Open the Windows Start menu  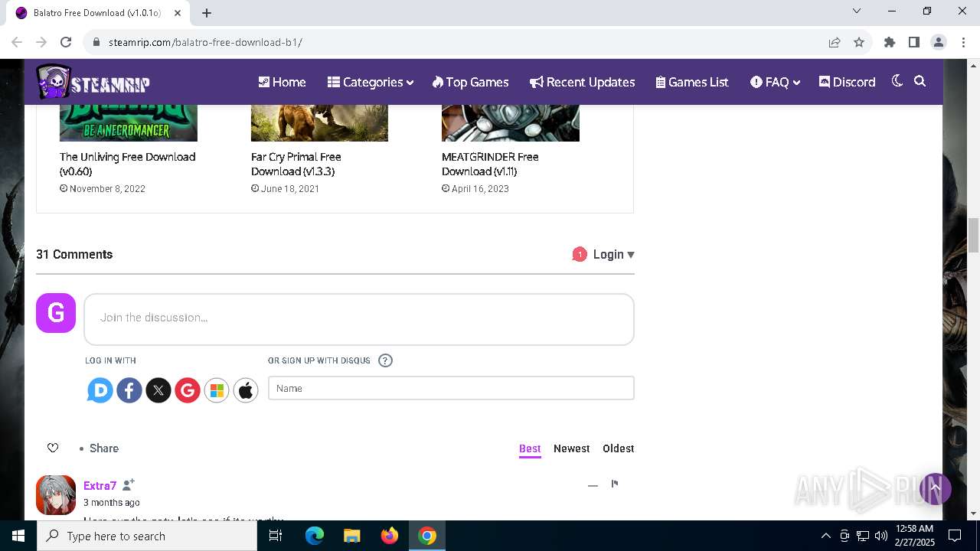click(x=18, y=536)
